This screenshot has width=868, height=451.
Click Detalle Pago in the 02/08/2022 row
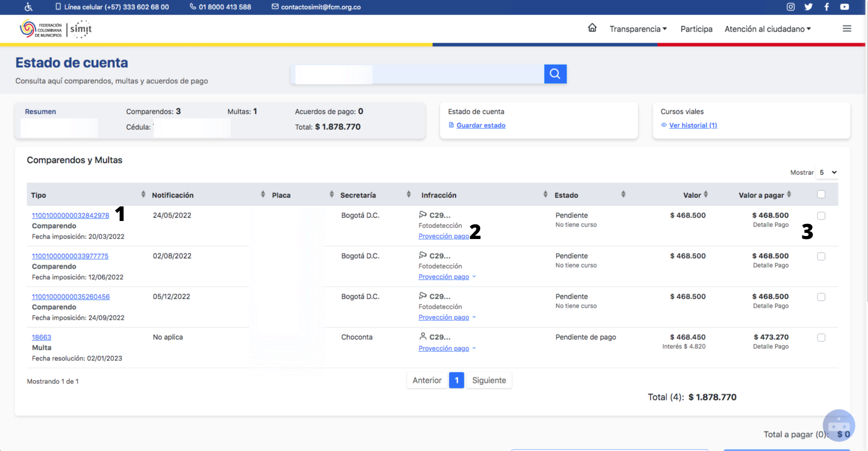(x=770, y=266)
